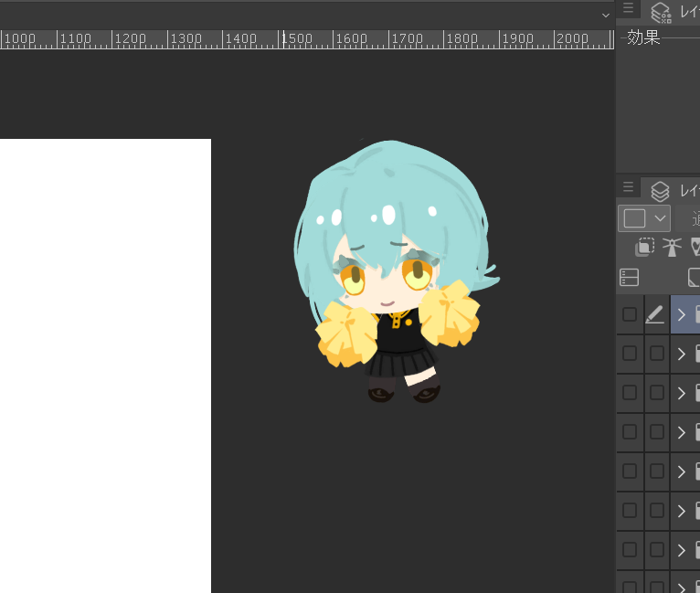The height and width of the screenshot is (593, 700).
Task: Toggle visibility box of the fourth layer row
Action: pos(630,432)
